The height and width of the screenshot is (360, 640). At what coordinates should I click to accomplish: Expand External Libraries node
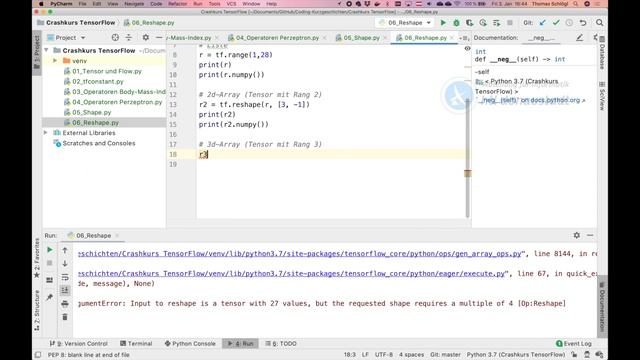(46, 133)
